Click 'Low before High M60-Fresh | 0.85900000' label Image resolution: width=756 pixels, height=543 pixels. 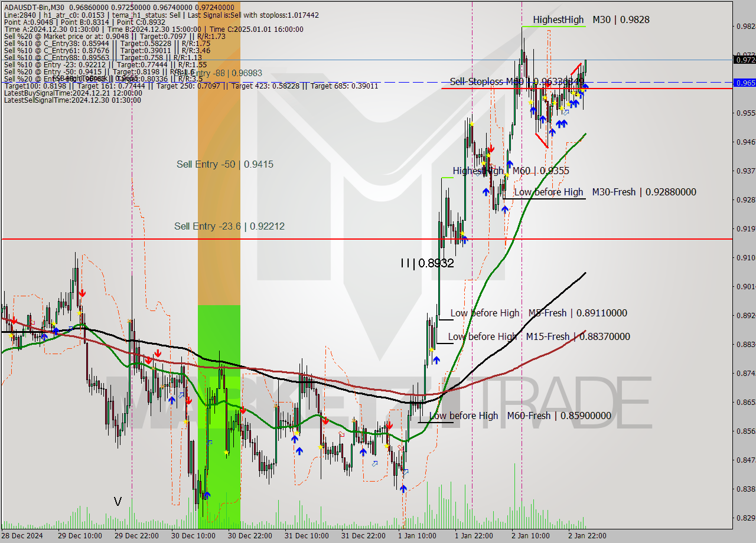tap(520, 416)
